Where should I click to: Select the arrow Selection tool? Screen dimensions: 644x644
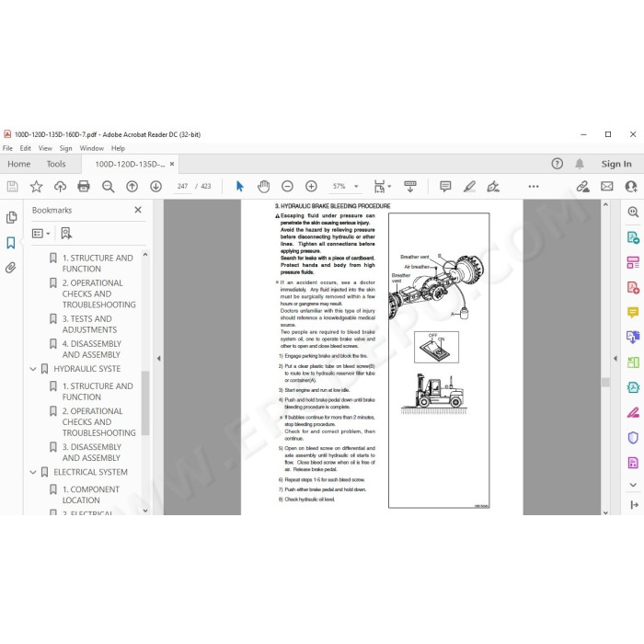pyautogui.click(x=240, y=187)
